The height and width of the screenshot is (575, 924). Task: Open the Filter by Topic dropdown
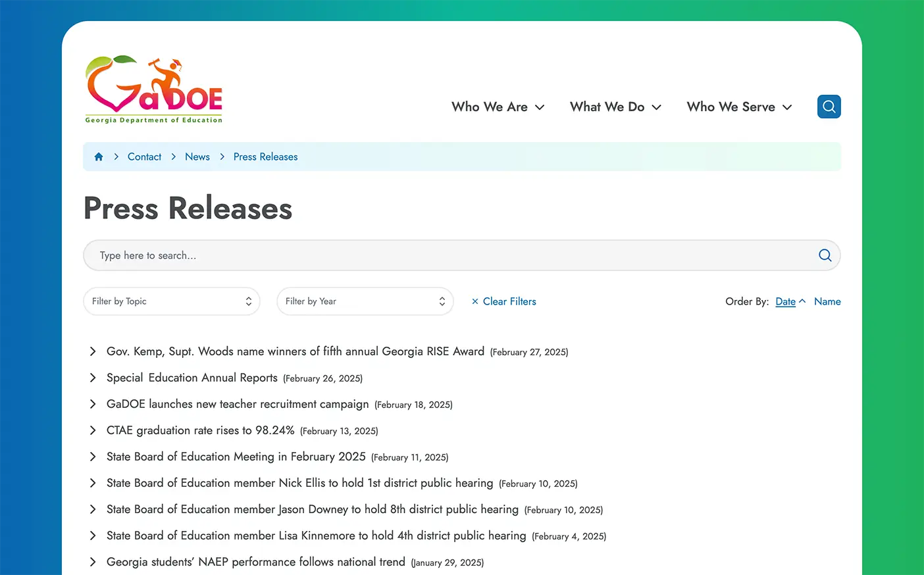tap(171, 301)
